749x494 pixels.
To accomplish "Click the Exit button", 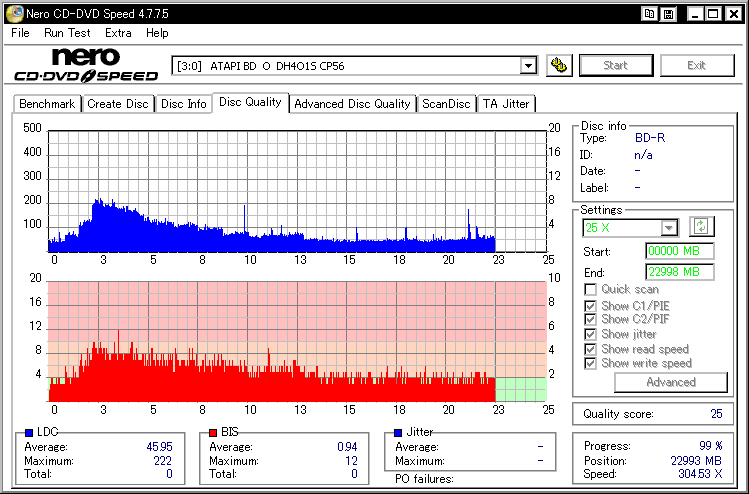I will [x=696, y=65].
